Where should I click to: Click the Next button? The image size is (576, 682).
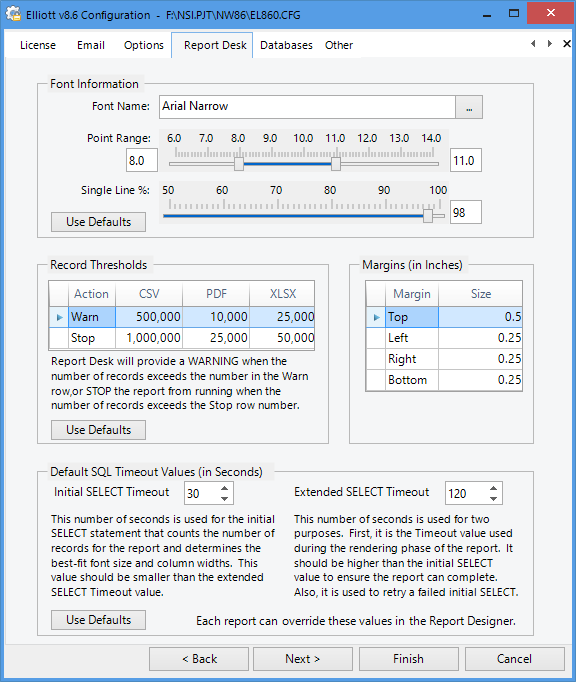tap(303, 659)
